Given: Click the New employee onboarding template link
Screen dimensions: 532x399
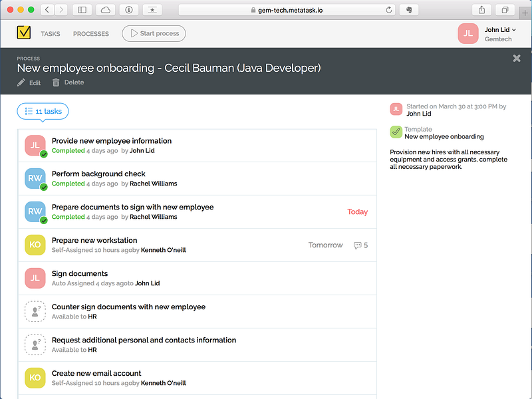Looking at the screenshot, I should click(444, 137).
